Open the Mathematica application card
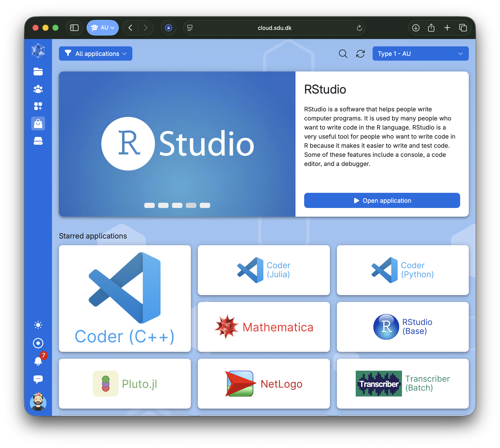500x448 pixels. (264, 327)
